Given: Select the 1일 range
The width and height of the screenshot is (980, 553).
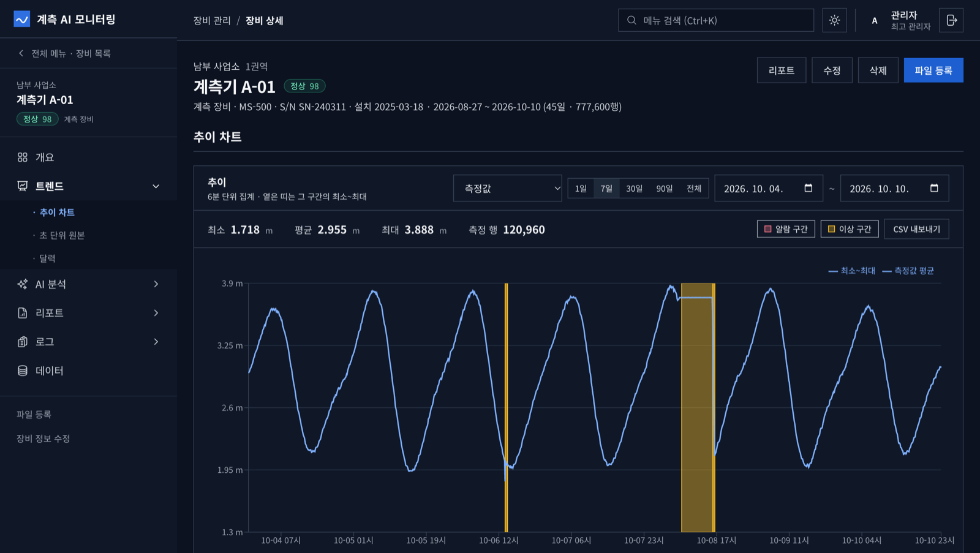Looking at the screenshot, I should point(581,189).
